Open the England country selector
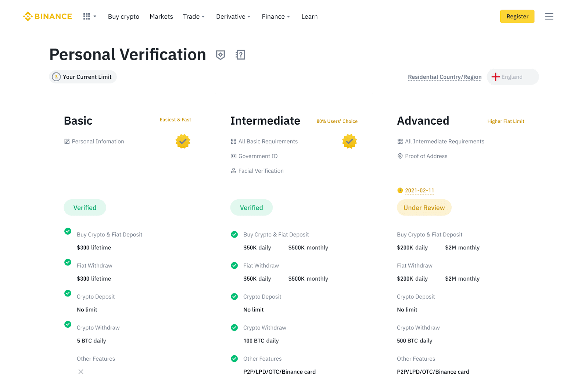This screenshot has height=392, width=588. click(x=513, y=77)
